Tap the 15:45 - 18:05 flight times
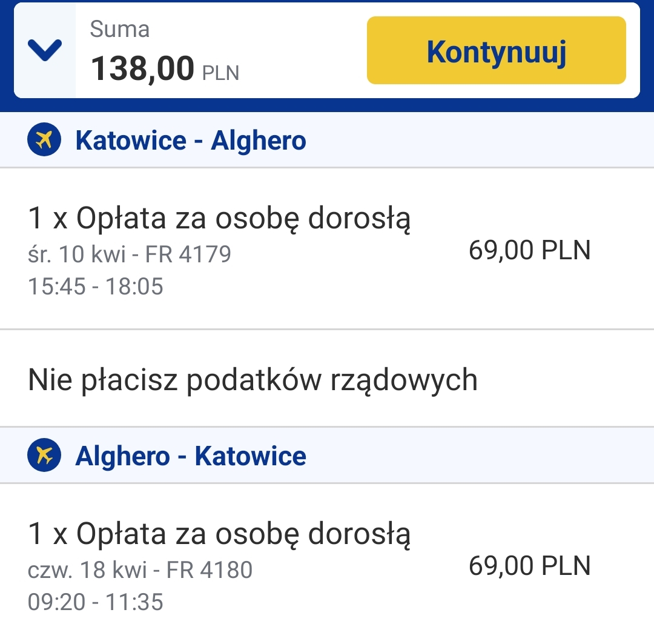Screen dimensions: 654x644 click(x=96, y=287)
